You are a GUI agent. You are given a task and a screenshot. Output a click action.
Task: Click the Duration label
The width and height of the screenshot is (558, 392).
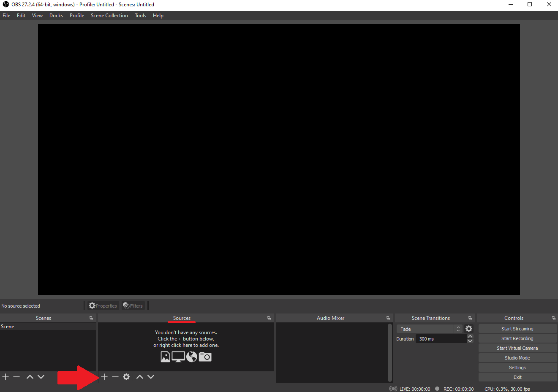coord(405,339)
